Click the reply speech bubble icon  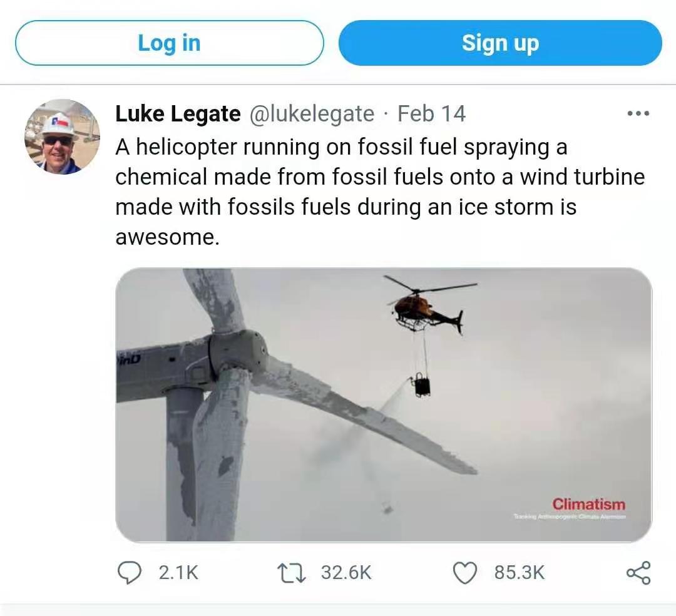pos(130,572)
